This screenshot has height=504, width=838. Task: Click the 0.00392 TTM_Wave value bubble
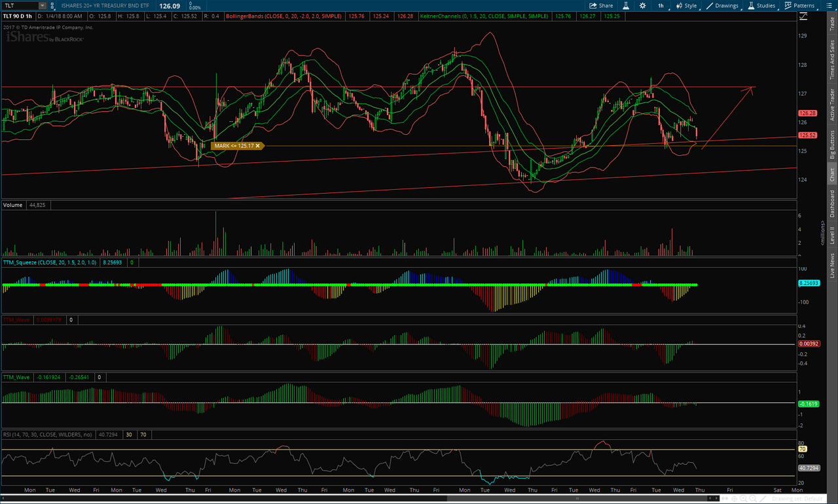pyautogui.click(x=808, y=343)
